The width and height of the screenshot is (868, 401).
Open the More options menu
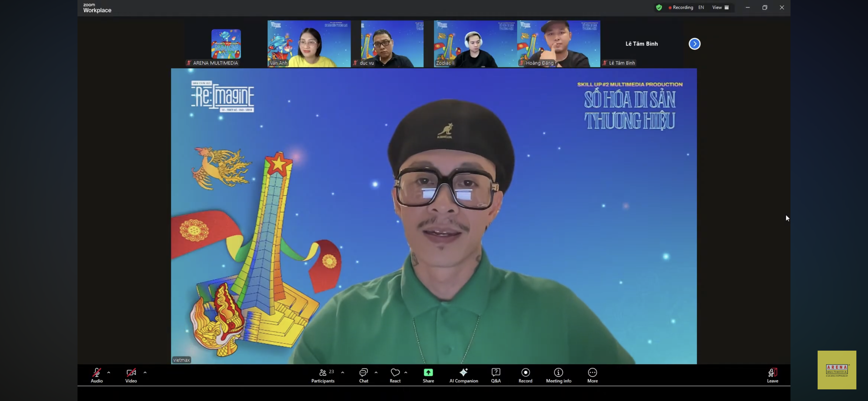[592, 375]
